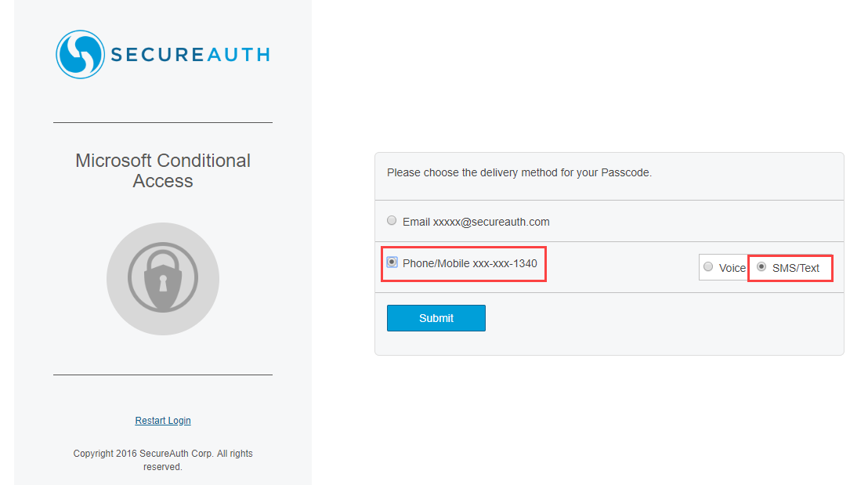This screenshot has width=868, height=485.
Task: Select the Email delivery radio button
Action: point(392,221)
